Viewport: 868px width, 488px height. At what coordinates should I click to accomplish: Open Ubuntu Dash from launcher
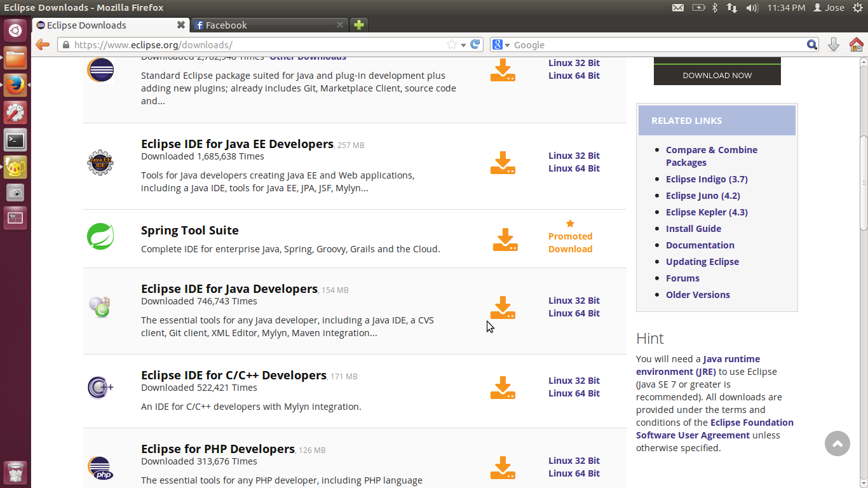(x=15, y=30)
